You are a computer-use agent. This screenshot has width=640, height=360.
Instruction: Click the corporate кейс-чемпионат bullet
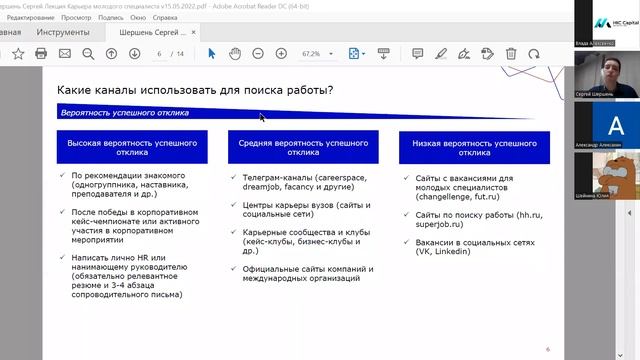(x=135, y=226)
